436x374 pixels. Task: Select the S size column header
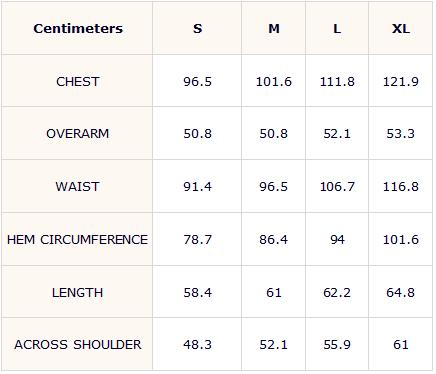pyautogui.click(x=197, y=28)
